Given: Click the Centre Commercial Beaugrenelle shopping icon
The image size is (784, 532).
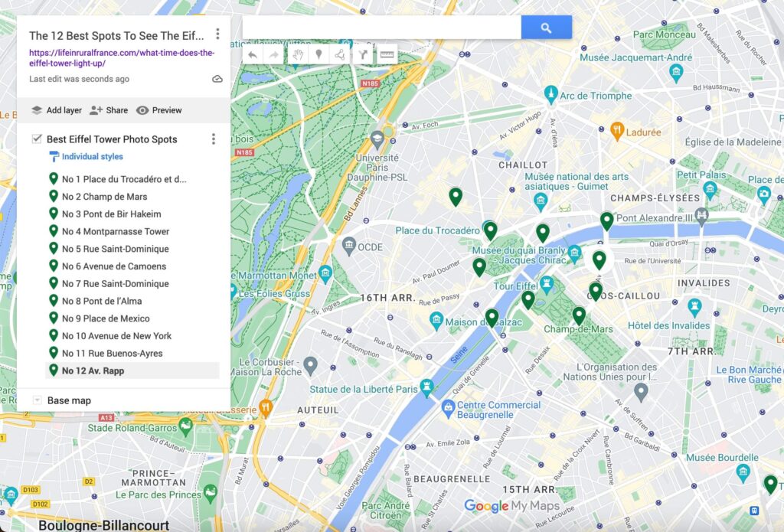Looking at the screenshot, I should 448,409.
